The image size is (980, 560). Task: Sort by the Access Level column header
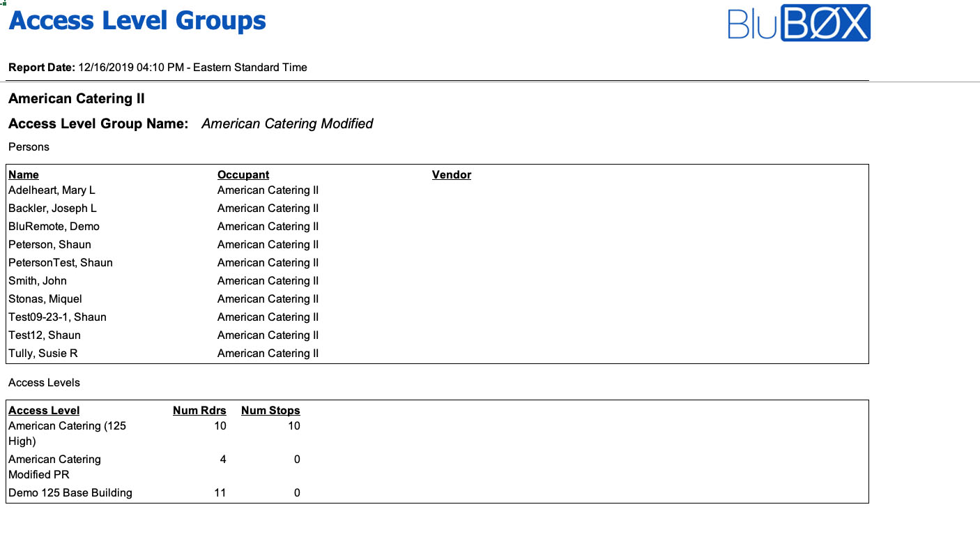pyautogui.click(x=43, y=410)
